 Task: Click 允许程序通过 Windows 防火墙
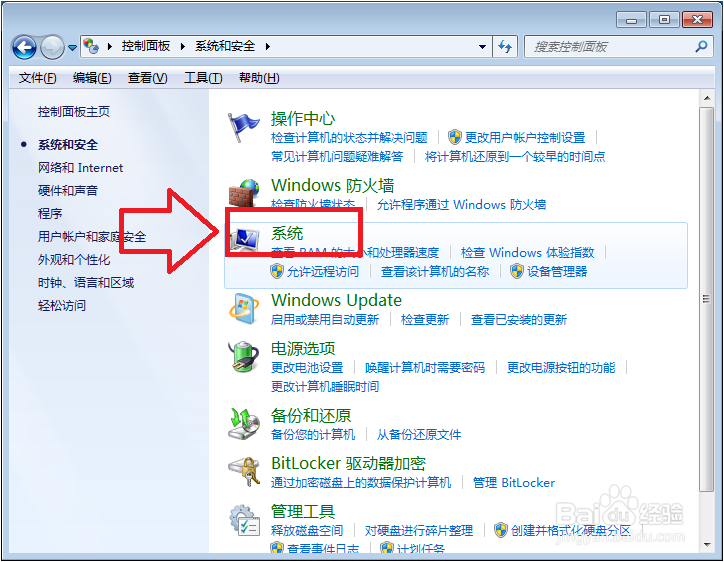(461, 205)
